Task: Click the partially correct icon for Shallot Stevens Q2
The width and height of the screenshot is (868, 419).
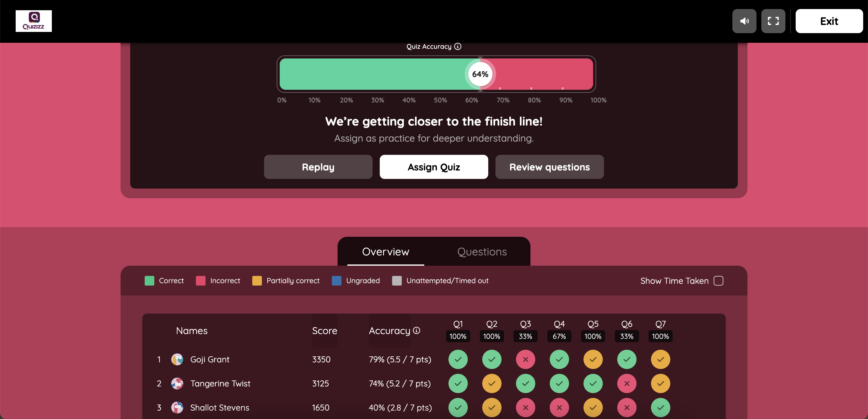Action: pyautogui.click(x=492, y=407)
